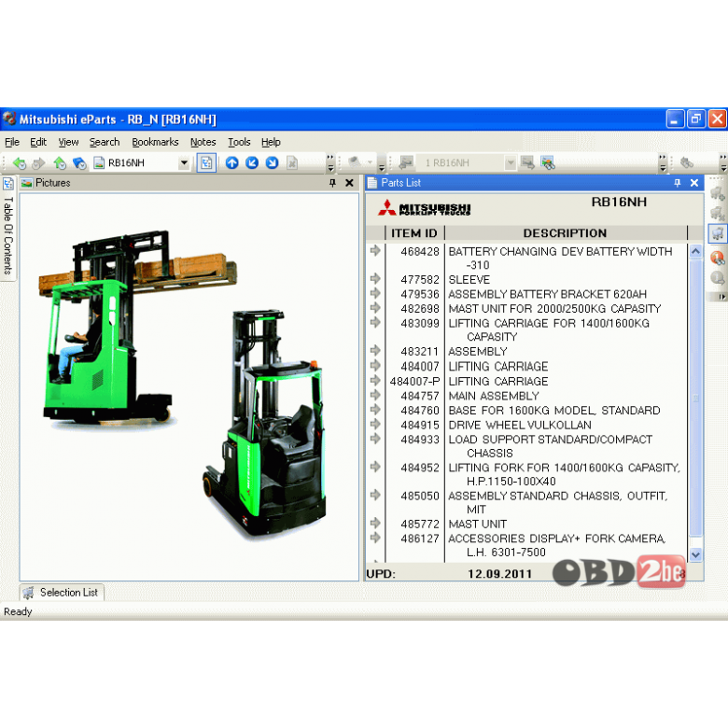Viewport: 728px width, 728px height.
Task: Expand the first toolbar overflow options
Action: tap(330, 163)
